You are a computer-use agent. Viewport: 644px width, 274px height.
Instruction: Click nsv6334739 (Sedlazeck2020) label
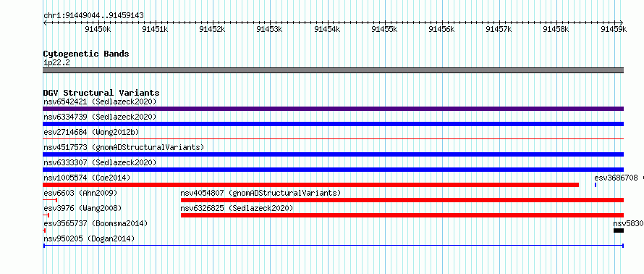click(100, 117)
